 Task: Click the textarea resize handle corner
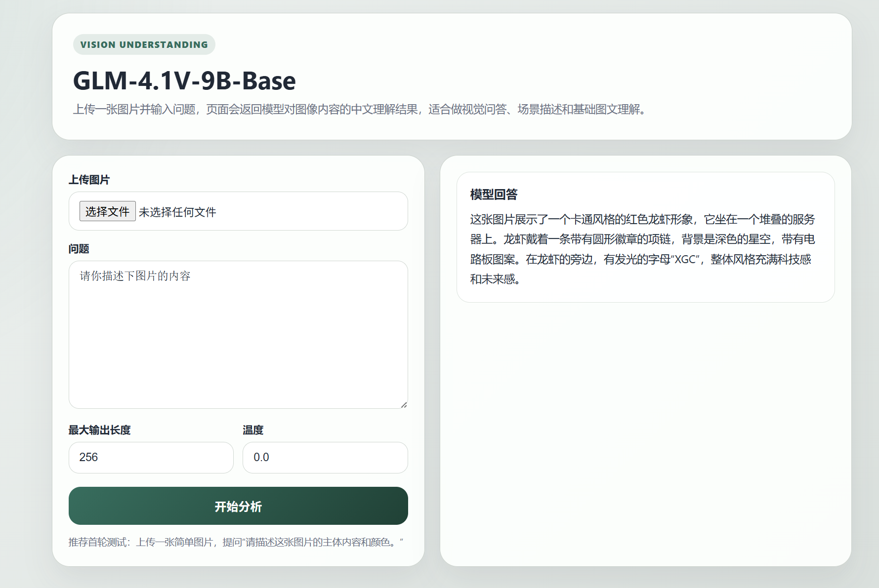tap(404, 404)
